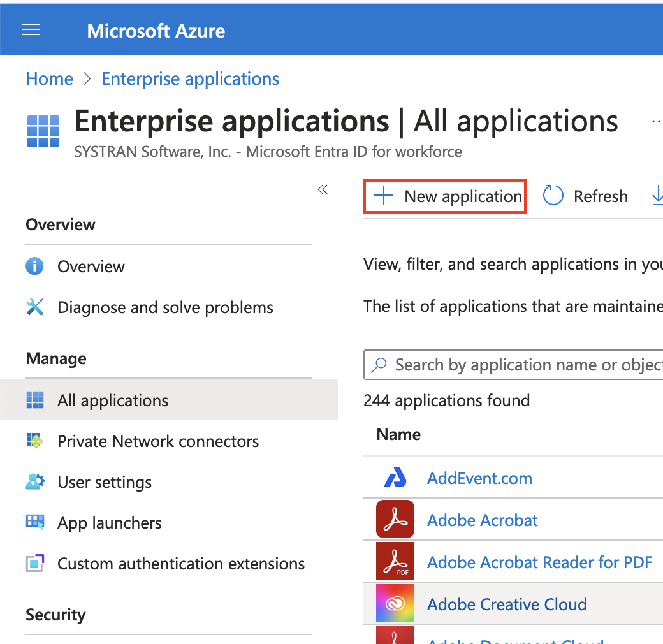Click the Enterprise applications grid icon
Image resolution: width=663 pixels, height=644 pixels.
(x=43, y=131)
